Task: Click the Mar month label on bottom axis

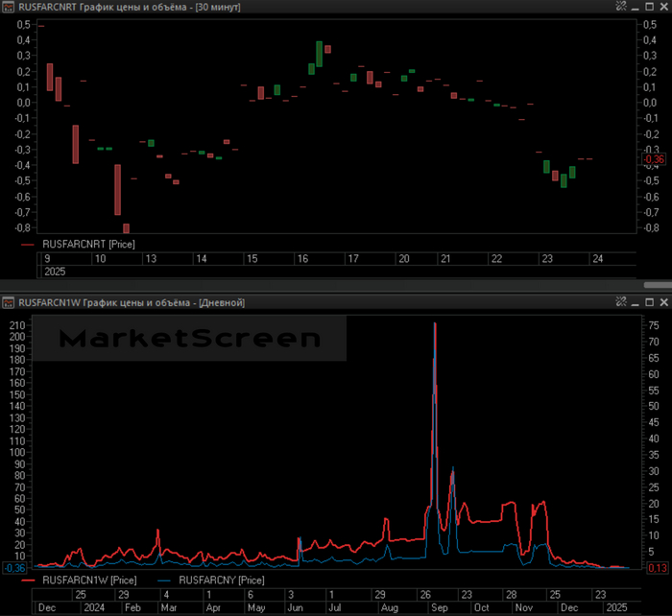Action: point(169,607)
